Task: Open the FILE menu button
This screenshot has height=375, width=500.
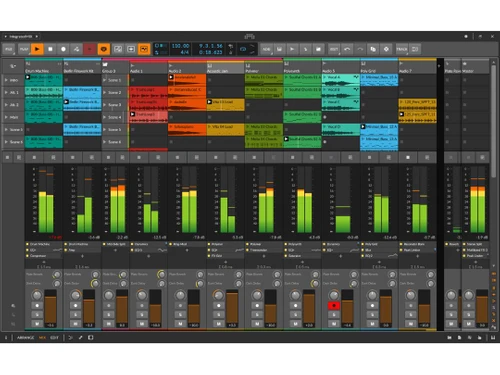Action: [9, 49]
